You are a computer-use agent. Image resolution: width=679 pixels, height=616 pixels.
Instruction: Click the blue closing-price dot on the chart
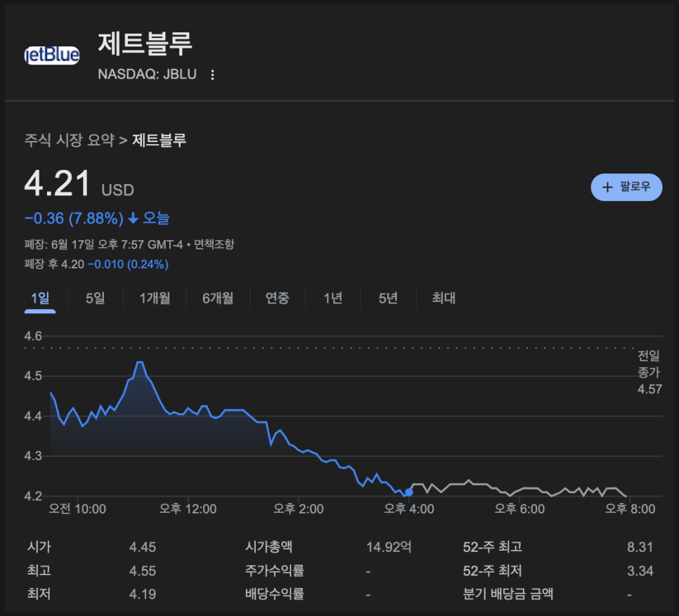(409, 492)
